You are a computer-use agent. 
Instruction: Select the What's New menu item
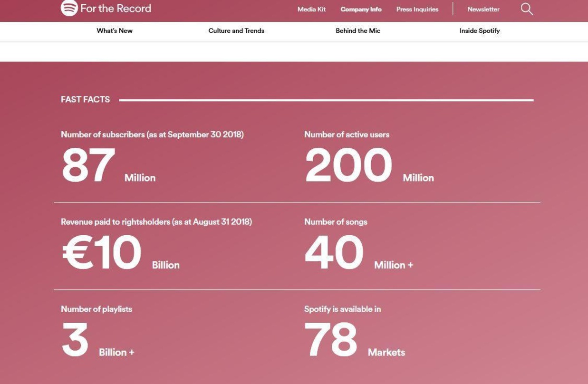coord(115,31)
